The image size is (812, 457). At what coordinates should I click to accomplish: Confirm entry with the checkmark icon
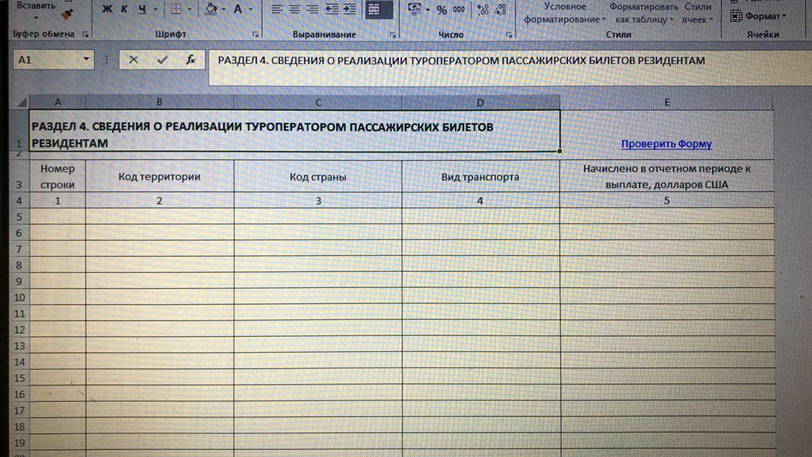162,60
